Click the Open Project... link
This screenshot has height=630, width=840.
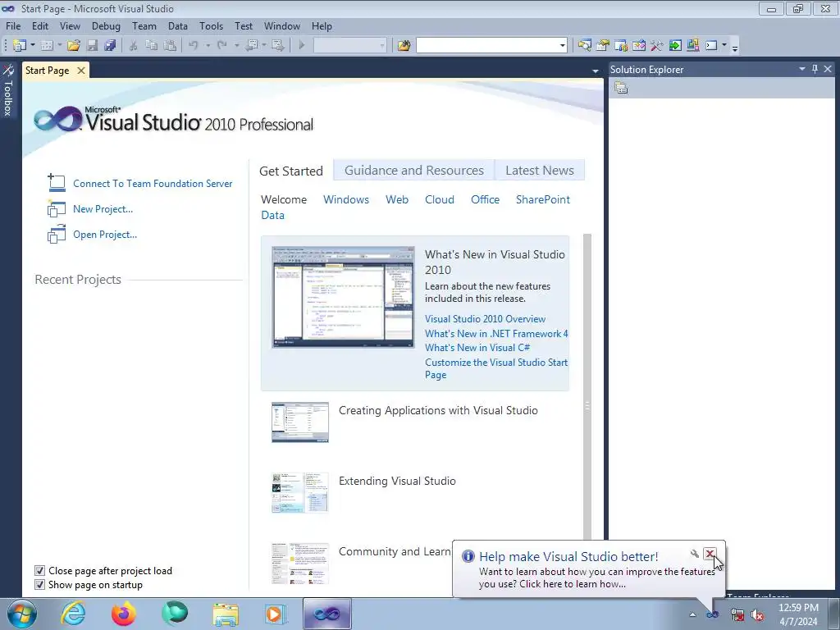pos(105,235)
